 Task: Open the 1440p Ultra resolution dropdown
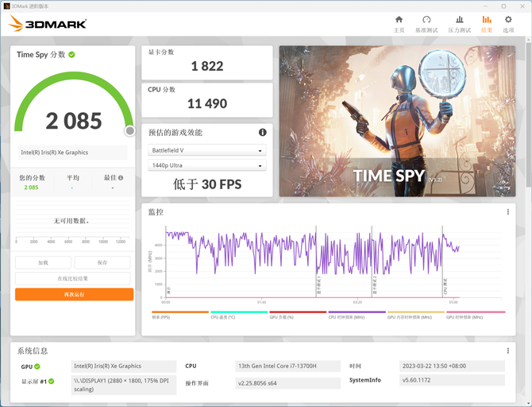[207, 165]
